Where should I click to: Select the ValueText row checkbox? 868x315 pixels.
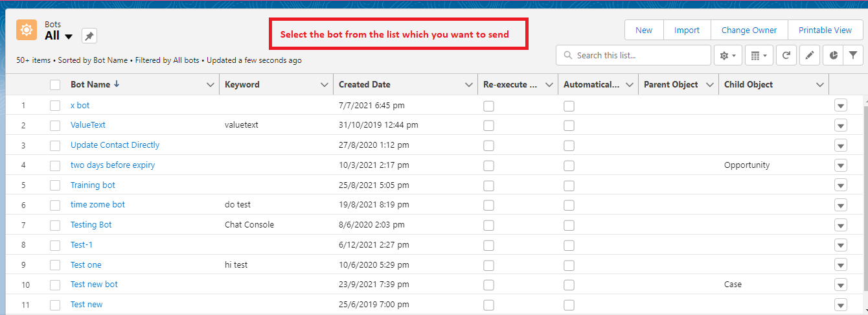(x=55, y=126)
